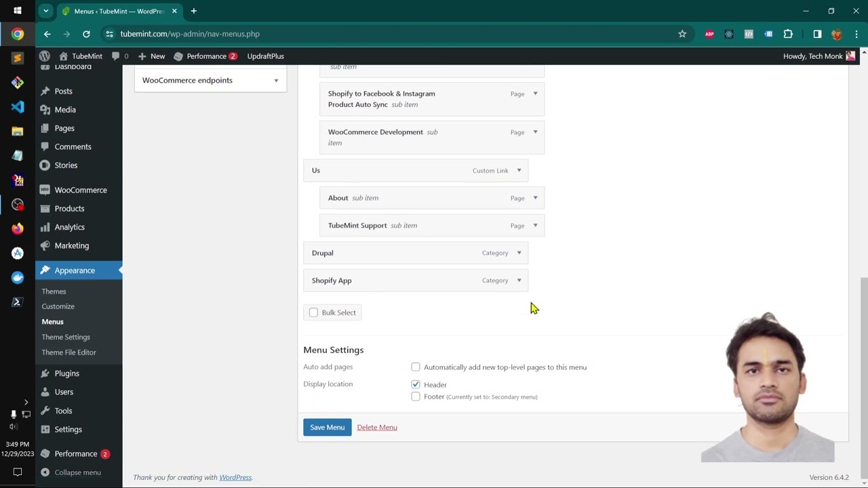Open Products in the sidebar

coord(69,209)
